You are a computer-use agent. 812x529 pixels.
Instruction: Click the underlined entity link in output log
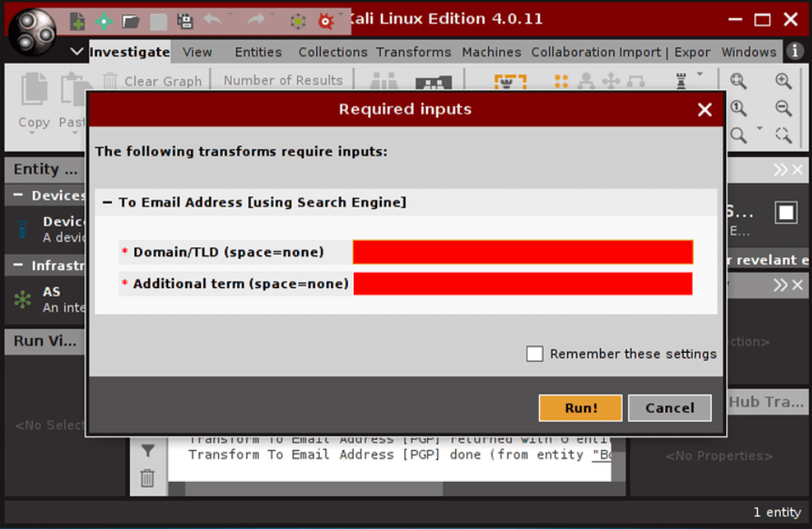[602, 455]
